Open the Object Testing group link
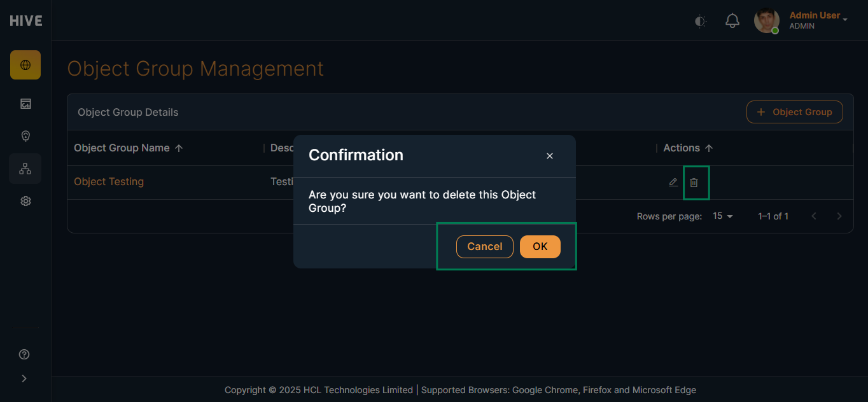 point(109,182)
